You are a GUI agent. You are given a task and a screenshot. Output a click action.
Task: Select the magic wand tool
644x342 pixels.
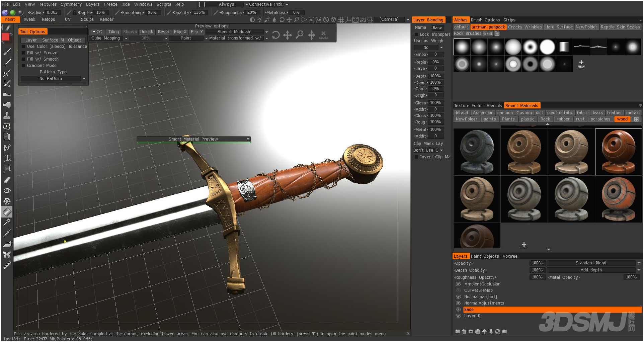pos(7,222)
